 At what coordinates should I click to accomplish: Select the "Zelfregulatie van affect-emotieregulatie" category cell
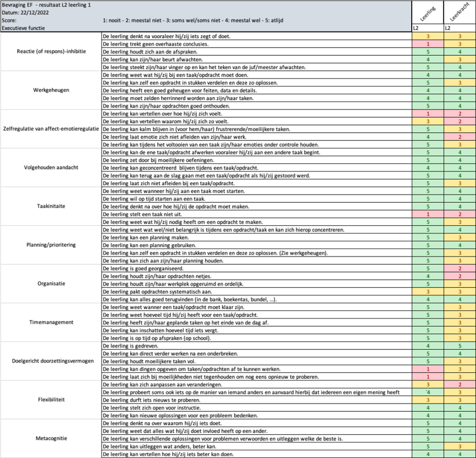(51, 129)
